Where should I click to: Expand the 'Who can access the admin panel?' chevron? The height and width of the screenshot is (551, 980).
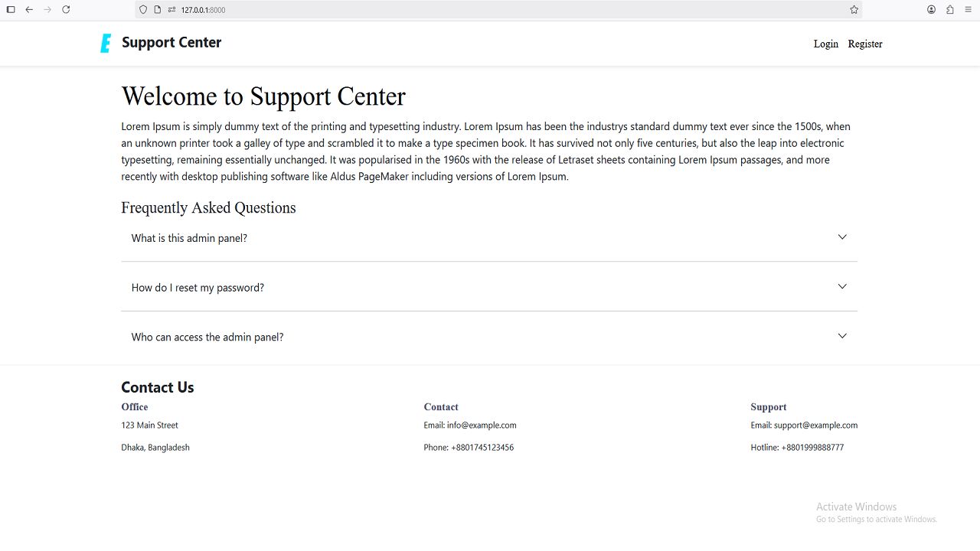(x=842, y=336)
